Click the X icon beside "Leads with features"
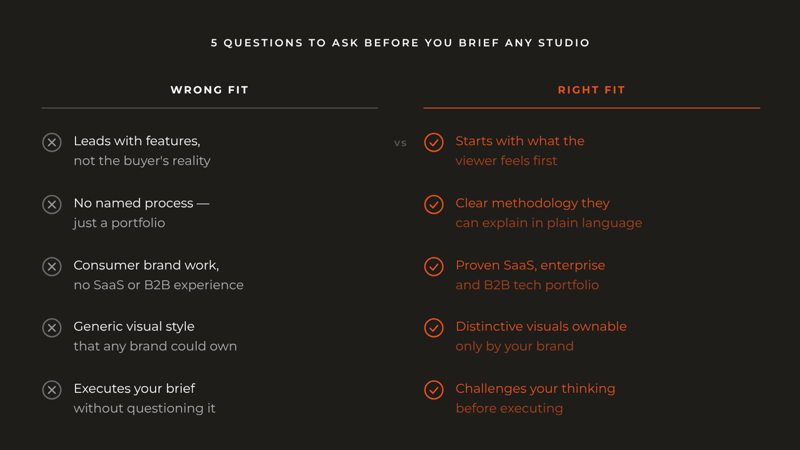Viewport: 800px width, 450px height. coord(52,142)
